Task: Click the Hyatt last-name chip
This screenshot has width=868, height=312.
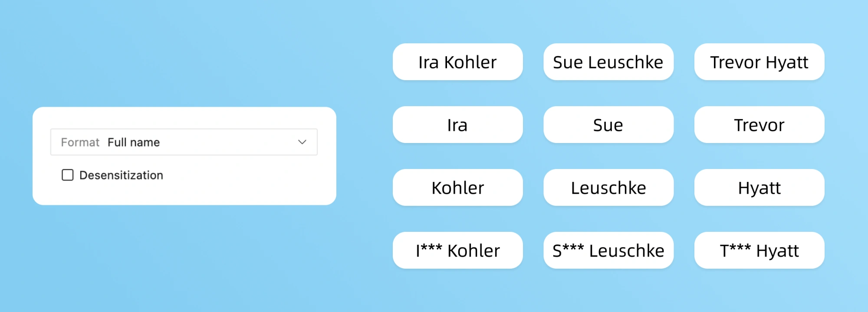Action: click(x=759, y=188)
